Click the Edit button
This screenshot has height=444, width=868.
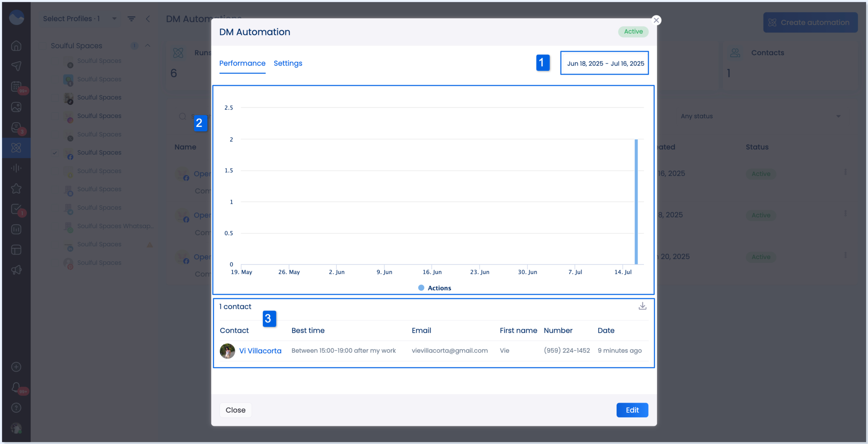tap(632, 410)
